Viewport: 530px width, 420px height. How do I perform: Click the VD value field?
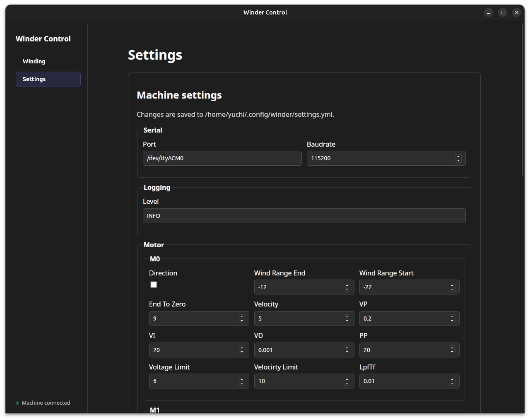tap(304, 350)
